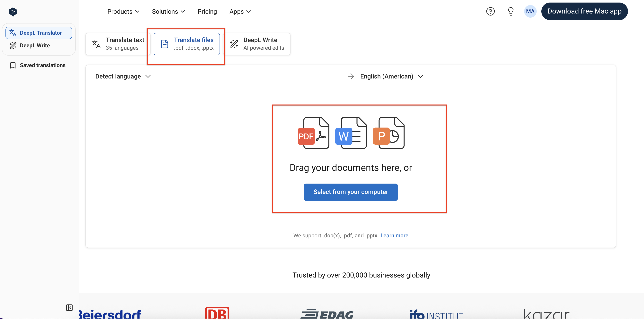
Task: Click the DeepL logo icon
Action: point(13,12)
